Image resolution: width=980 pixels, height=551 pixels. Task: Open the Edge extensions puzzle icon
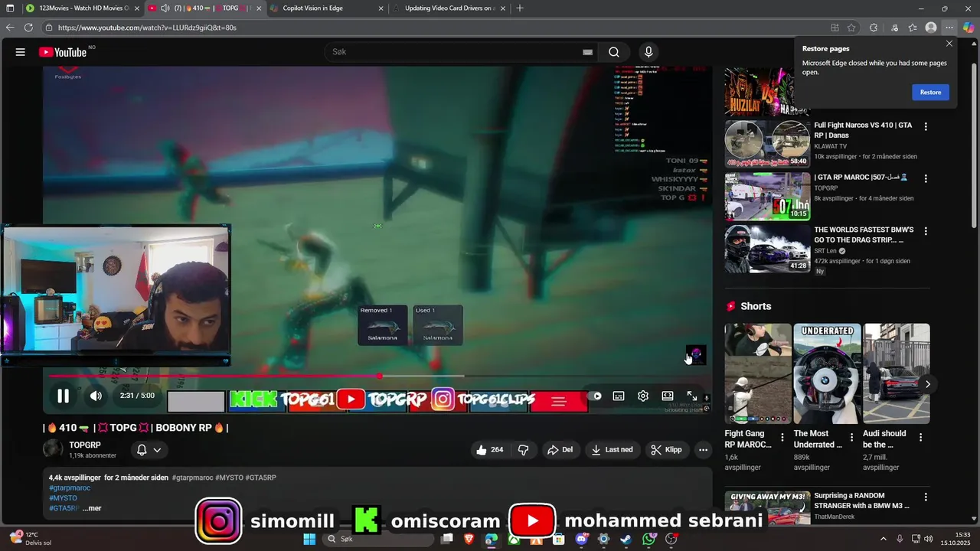[x=874, y=28]
